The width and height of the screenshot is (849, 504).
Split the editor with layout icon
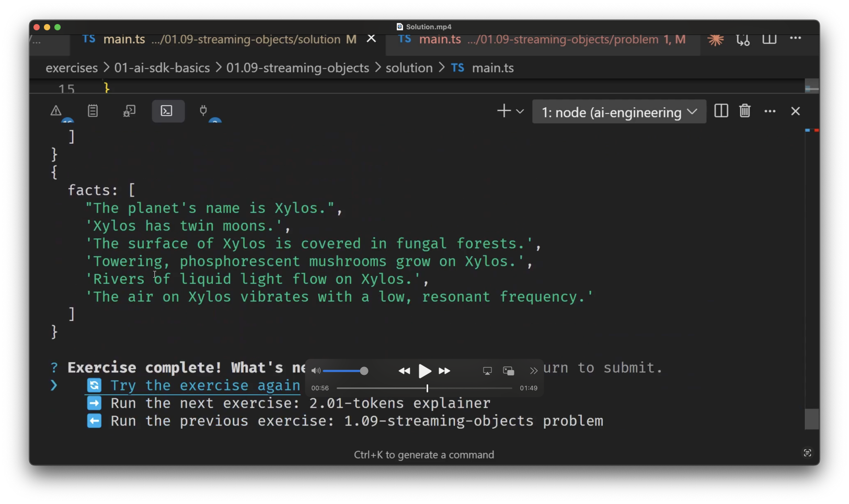point(769,39)
